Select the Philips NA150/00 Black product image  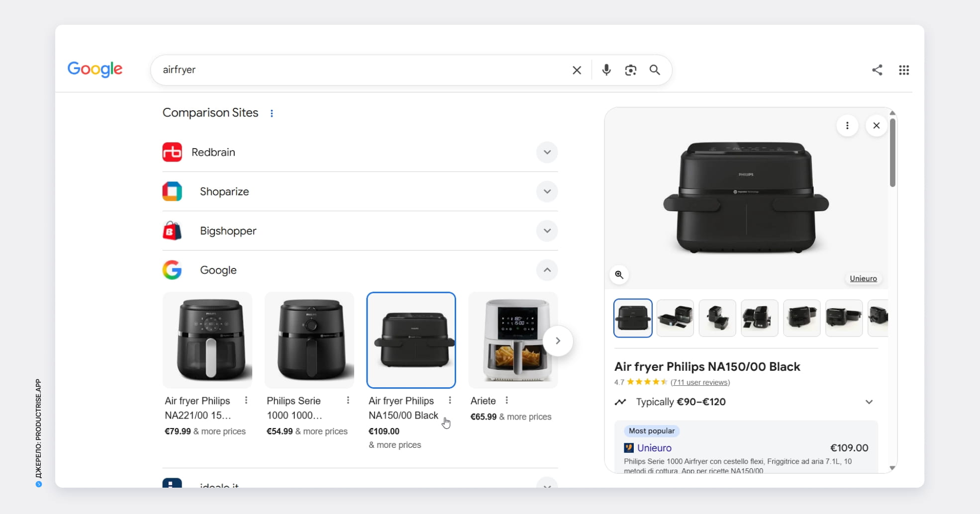pyautogui.click(x=411, y=340)
